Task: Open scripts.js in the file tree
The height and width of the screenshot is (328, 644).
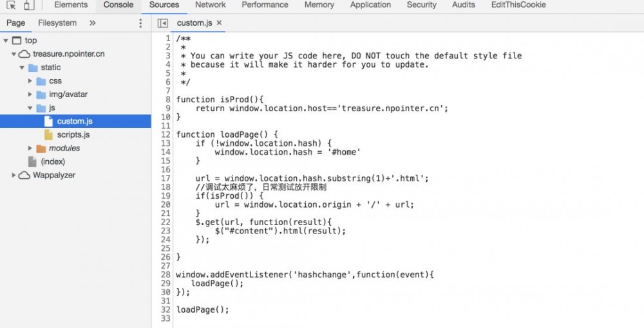Action: [x=73, y=135]
